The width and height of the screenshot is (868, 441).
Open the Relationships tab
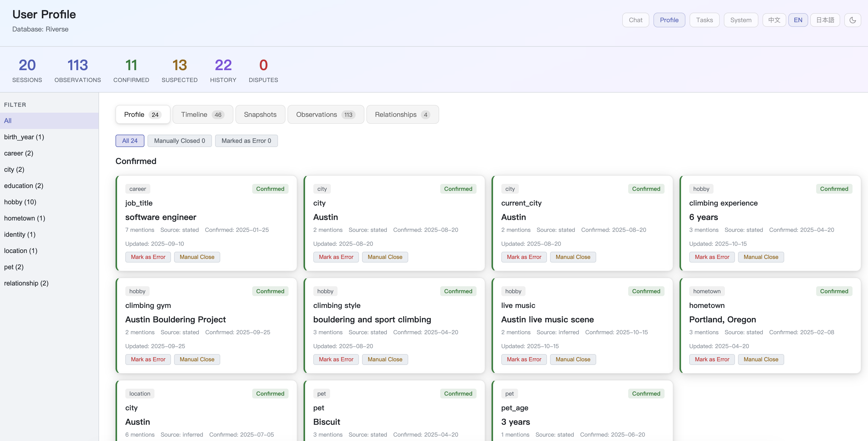click(402, 115)
